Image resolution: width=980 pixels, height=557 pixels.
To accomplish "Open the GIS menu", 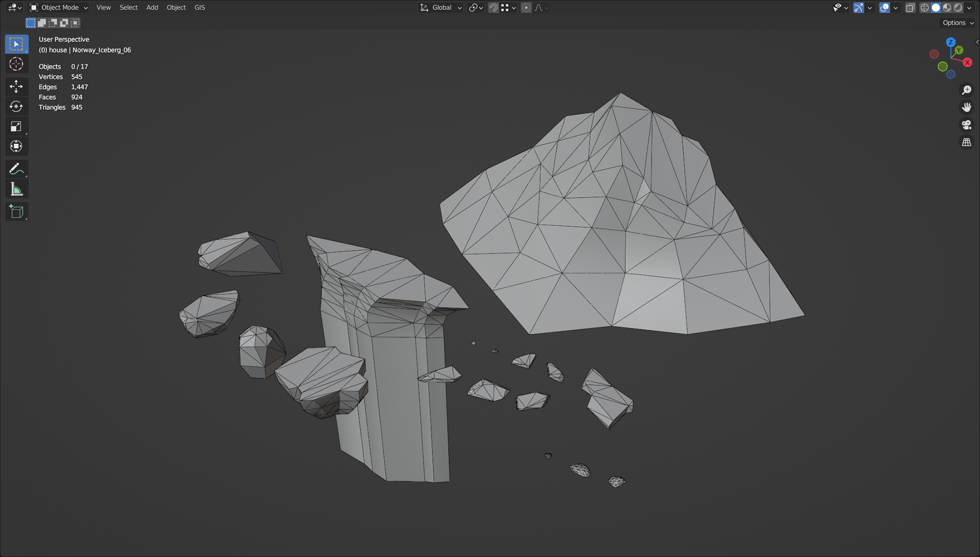I will (200, 8).
